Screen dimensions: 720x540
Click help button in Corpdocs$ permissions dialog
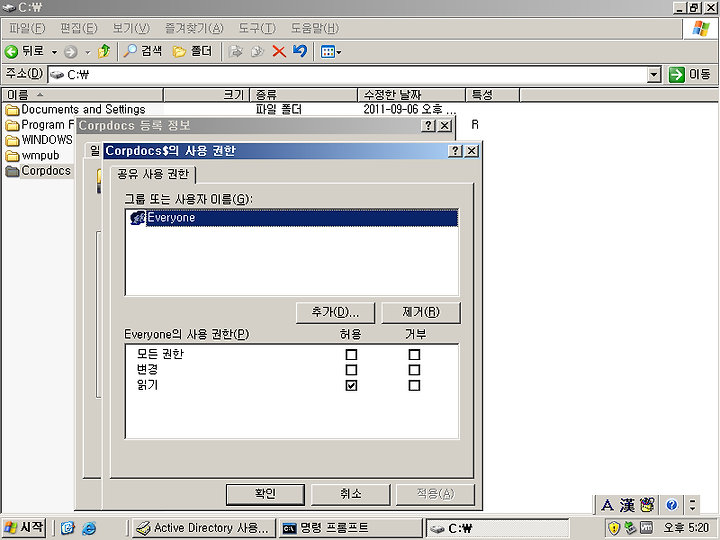(455, 151)
